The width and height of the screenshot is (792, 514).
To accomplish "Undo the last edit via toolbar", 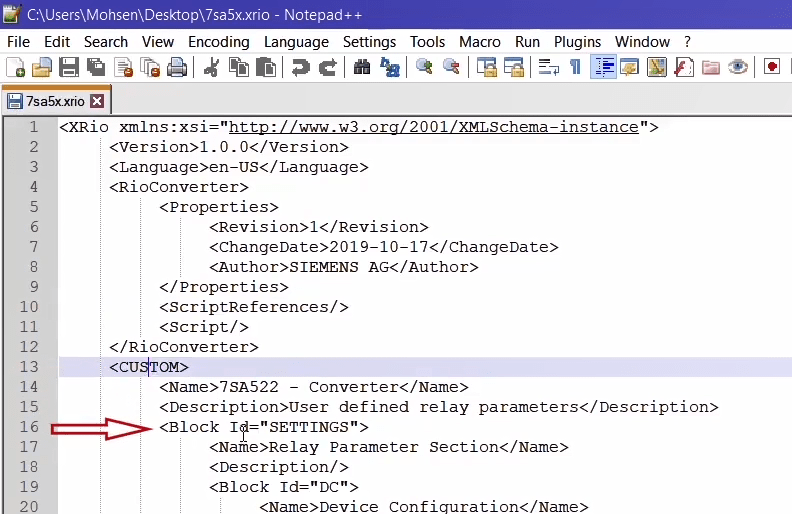I will (300, 68).
